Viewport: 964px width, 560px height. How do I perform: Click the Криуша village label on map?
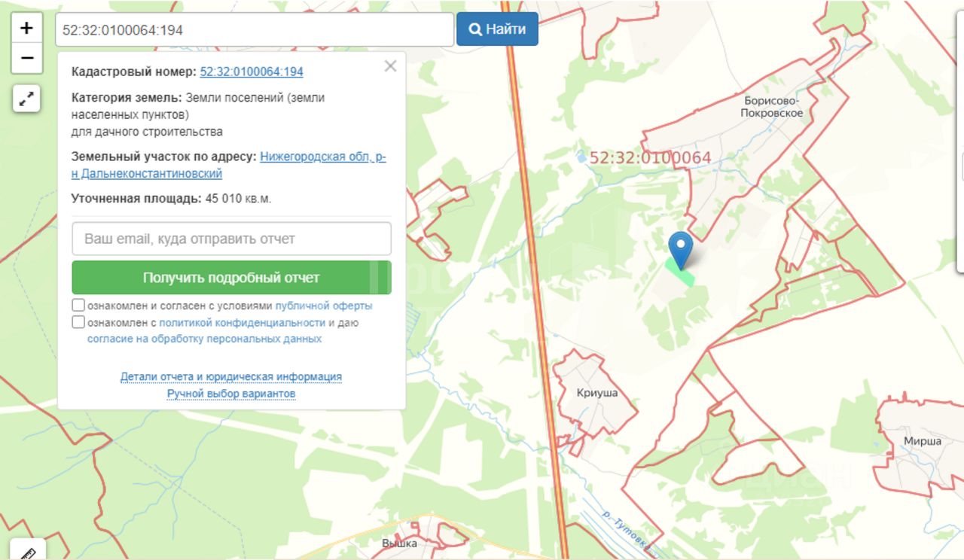click(596, 393)
